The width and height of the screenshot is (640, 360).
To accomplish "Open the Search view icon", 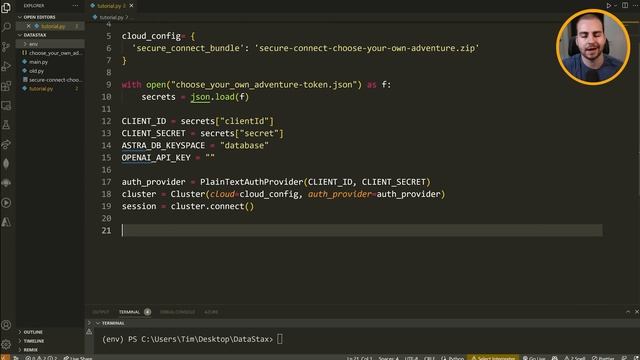I will coord(6,27).
